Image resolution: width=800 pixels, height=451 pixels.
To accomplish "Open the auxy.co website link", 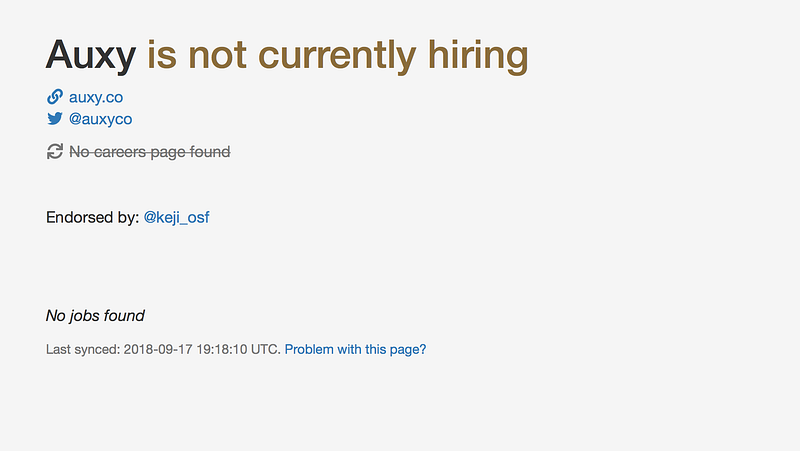I will [x=96, y=97].
